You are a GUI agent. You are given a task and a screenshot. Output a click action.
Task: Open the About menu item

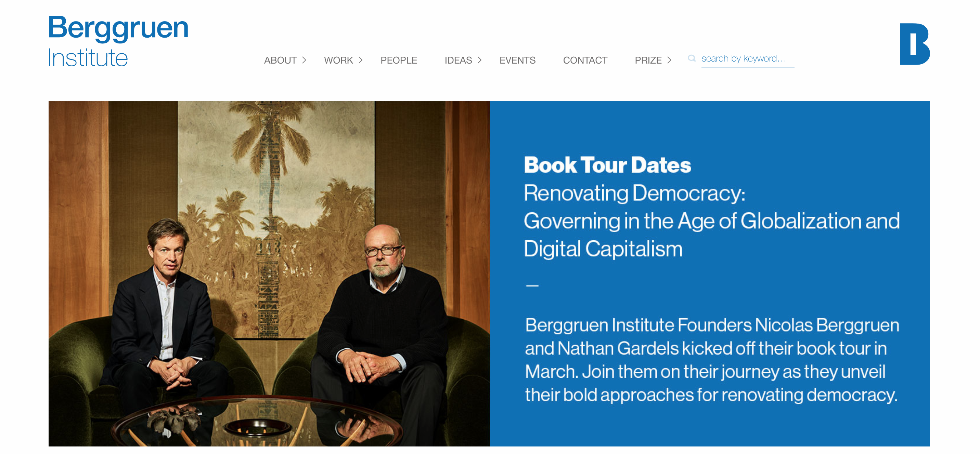[x=280, y=60]
